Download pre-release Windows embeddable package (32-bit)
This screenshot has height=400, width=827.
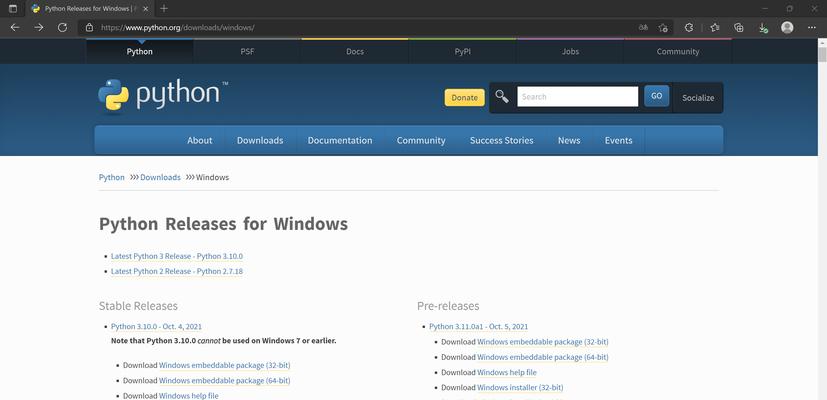[x=543, y=342]
